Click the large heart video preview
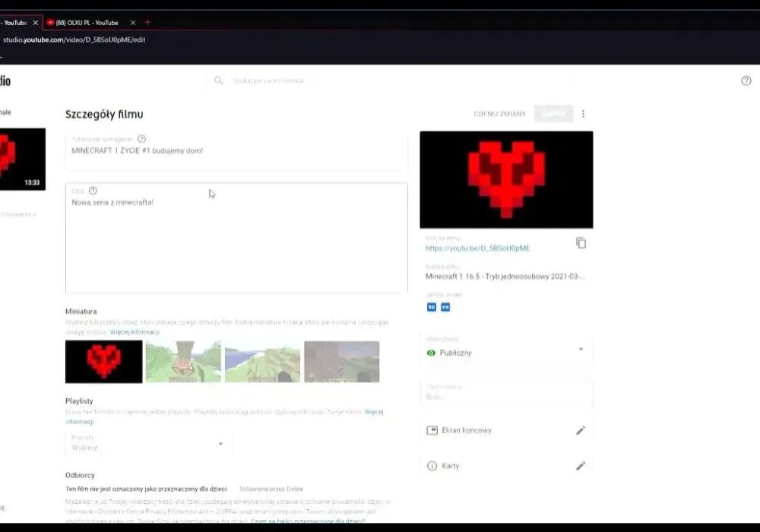 click(506, 180)
